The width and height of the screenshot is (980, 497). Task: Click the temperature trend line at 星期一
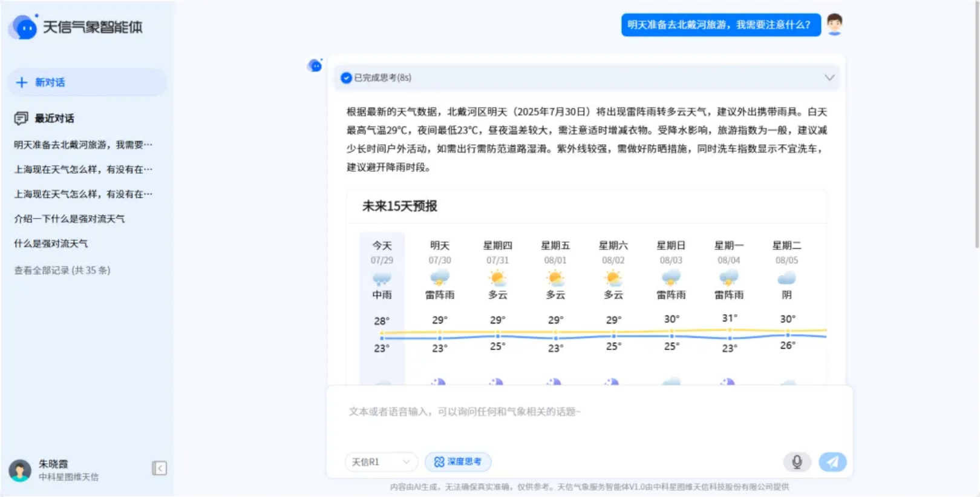pyautogui.click(x=730, y=331)
